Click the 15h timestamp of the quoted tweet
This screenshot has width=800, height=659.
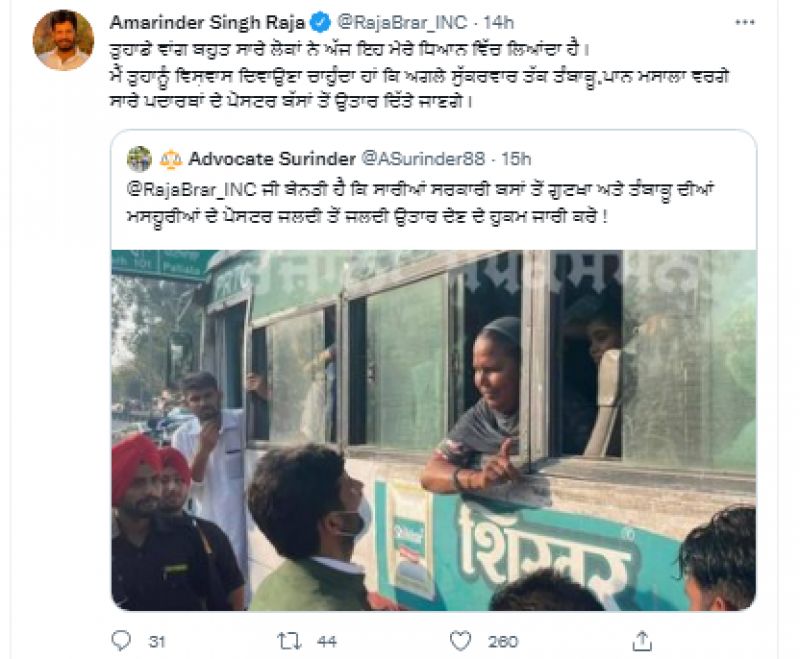pyautogui.click(x=515, y=159)
